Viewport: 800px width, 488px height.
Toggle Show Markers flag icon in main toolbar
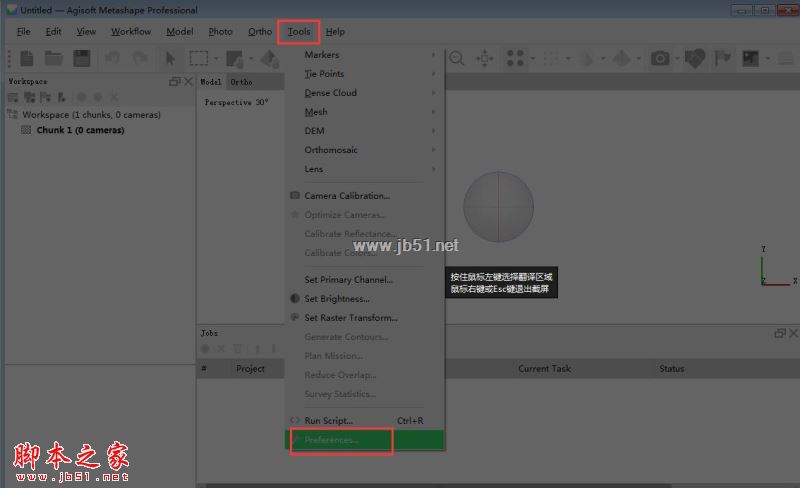click(x=722, y=58)
